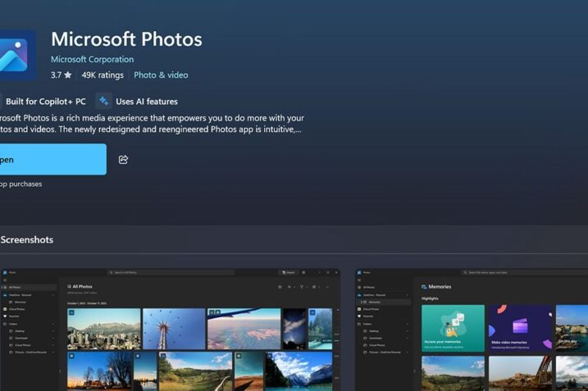Click the Memories icon in second screenshot
The height and width of the screenshot is (391, 588).
[424, 287]
